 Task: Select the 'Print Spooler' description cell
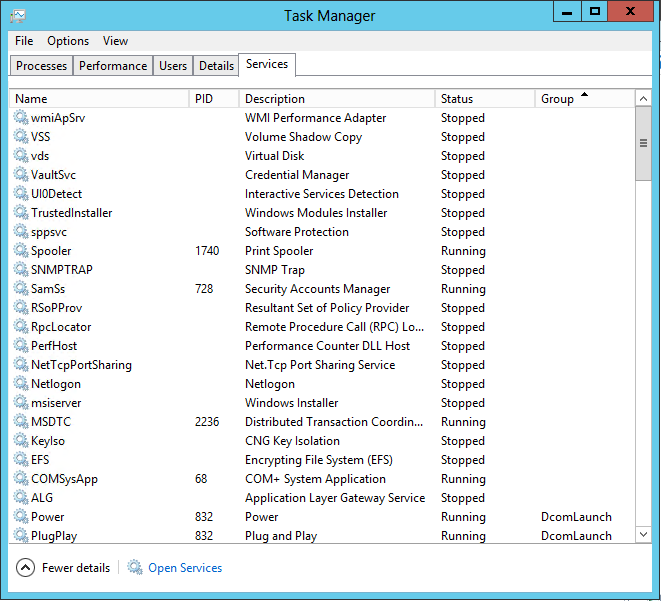click(279, 251)
